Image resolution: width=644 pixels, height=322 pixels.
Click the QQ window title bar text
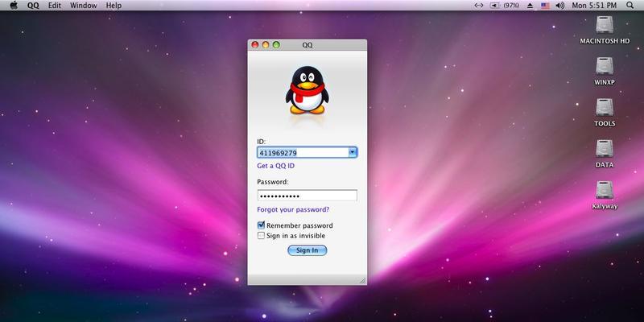(308, 45)
